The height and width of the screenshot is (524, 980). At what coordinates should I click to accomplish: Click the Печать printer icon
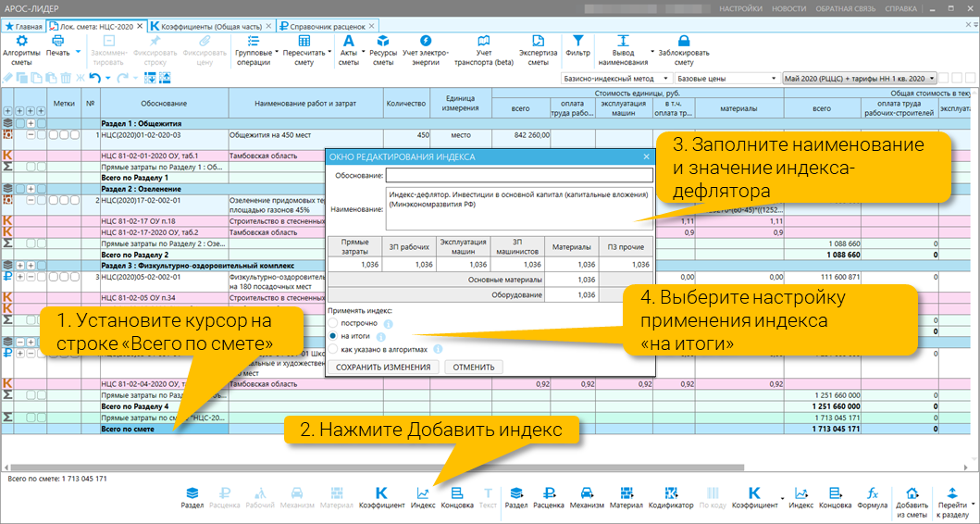(x=57, y=42)
